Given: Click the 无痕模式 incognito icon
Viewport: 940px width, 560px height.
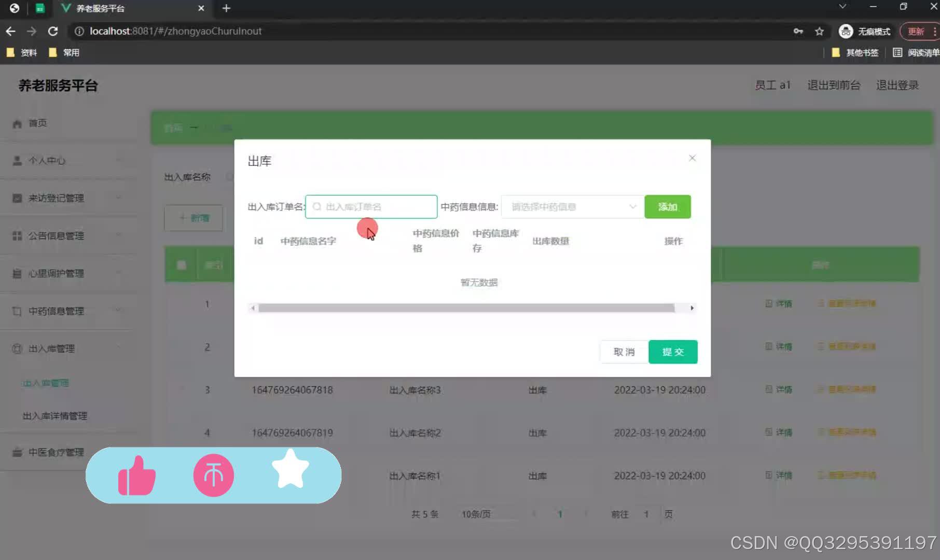Looking at the screenshot, I should point(846,31).
